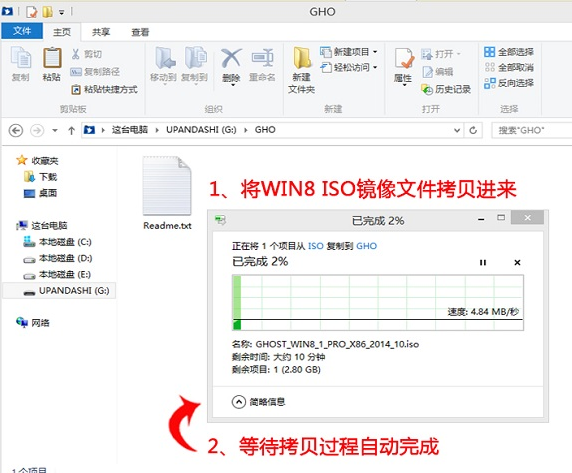
Task: Click the quick access New folder icon in title bar
Action: coord(47,12)
